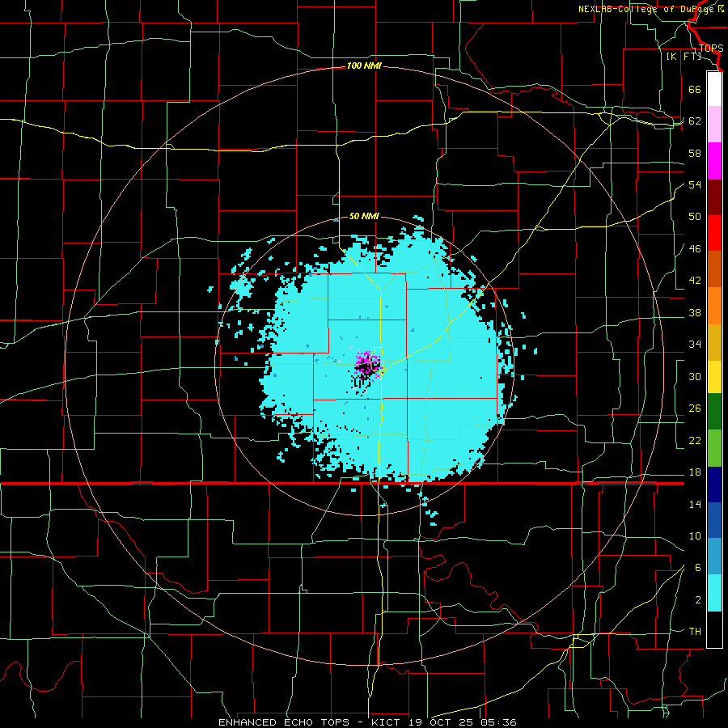
Task: Click the '6' legend value label
Action: coord(697,567)
